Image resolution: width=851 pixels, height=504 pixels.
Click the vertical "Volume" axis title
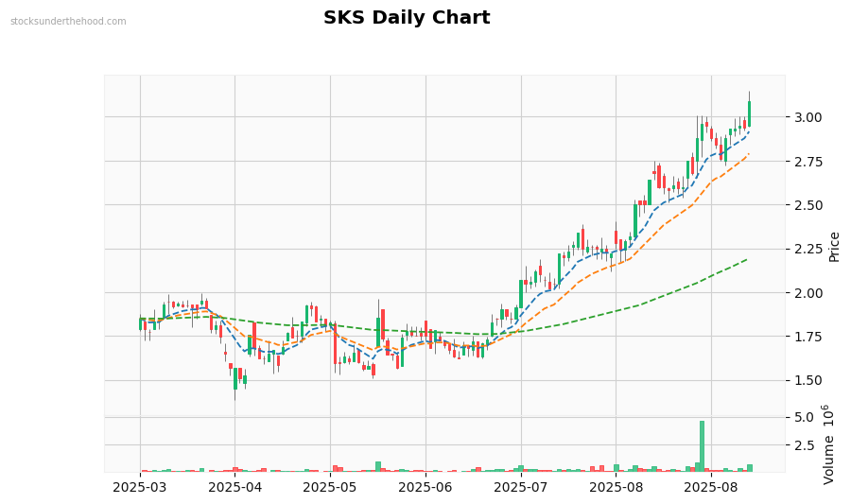[x=828, y=461]
